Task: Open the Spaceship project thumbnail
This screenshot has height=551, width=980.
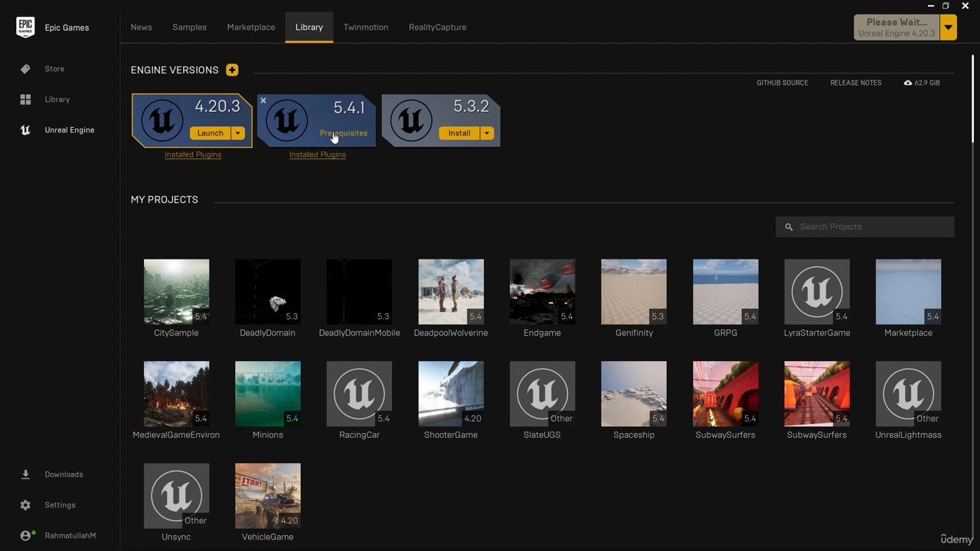Action: [634, 393]
